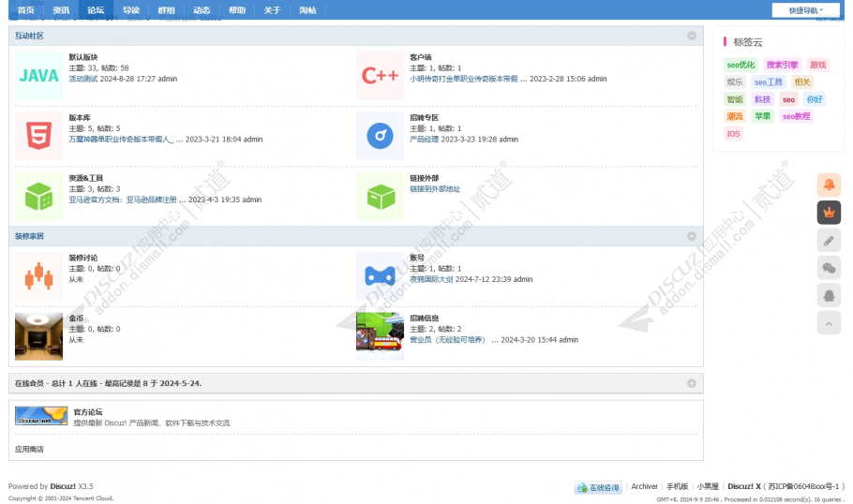Open the 快捷导航 dropdown
The height and width of the screenshot is (504, 853).
pyautogui.click(x=806, y=10)
